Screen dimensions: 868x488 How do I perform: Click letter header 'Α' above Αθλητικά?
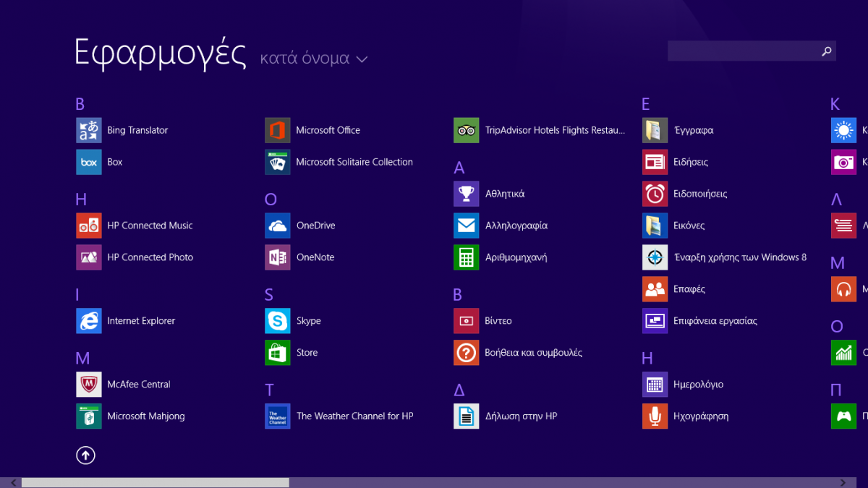coord(459,168)
